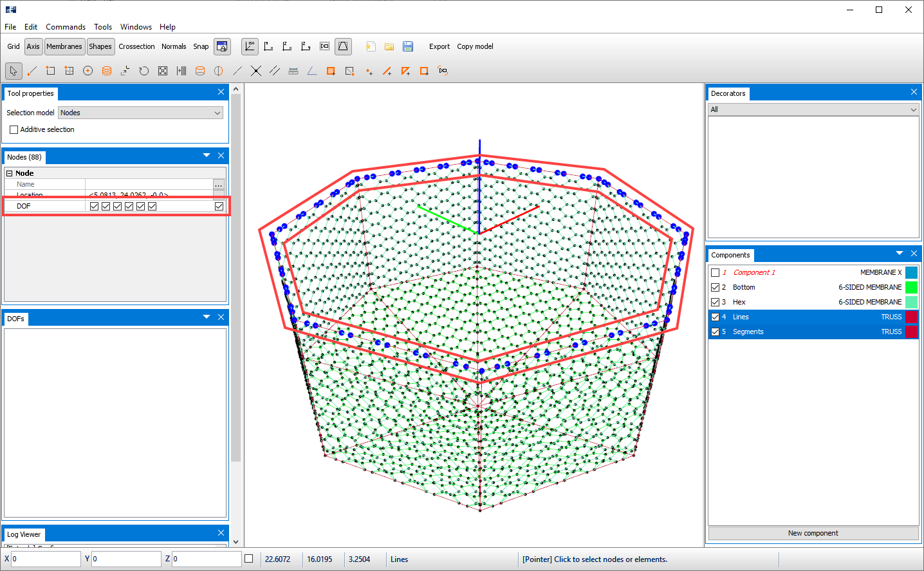Click the New component button
Viewport: 924px width, 571px height.
click(x=813, y=533)
